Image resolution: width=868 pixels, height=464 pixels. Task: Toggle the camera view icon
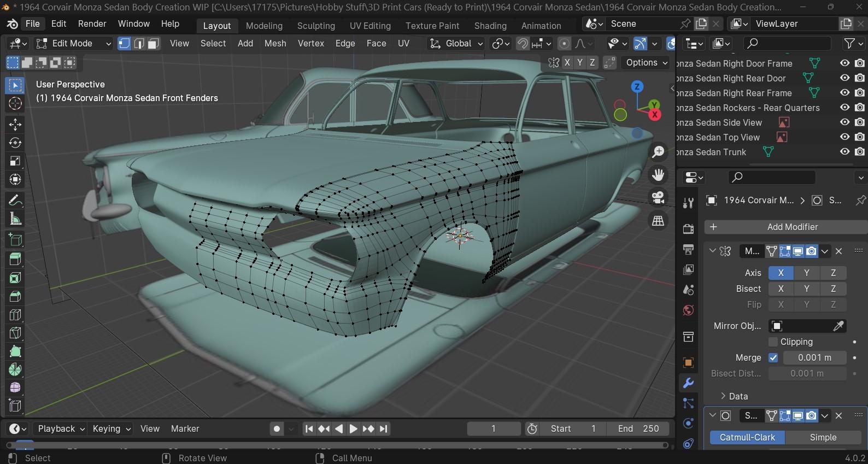pos(658,198)
